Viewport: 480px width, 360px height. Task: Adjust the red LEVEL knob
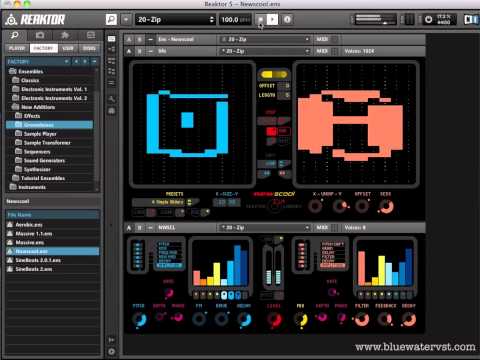point(274,320)
